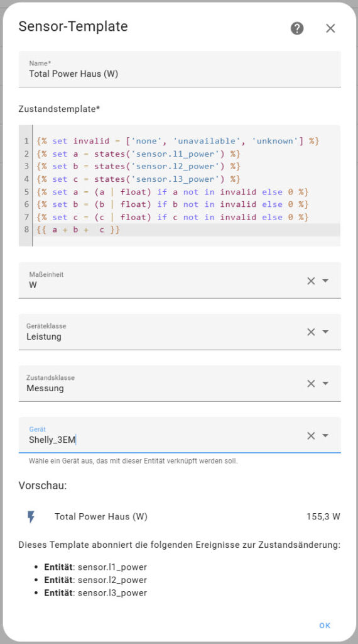
Task: Edit the Name field Total Power Haus
Action: (x=180, y=69)
